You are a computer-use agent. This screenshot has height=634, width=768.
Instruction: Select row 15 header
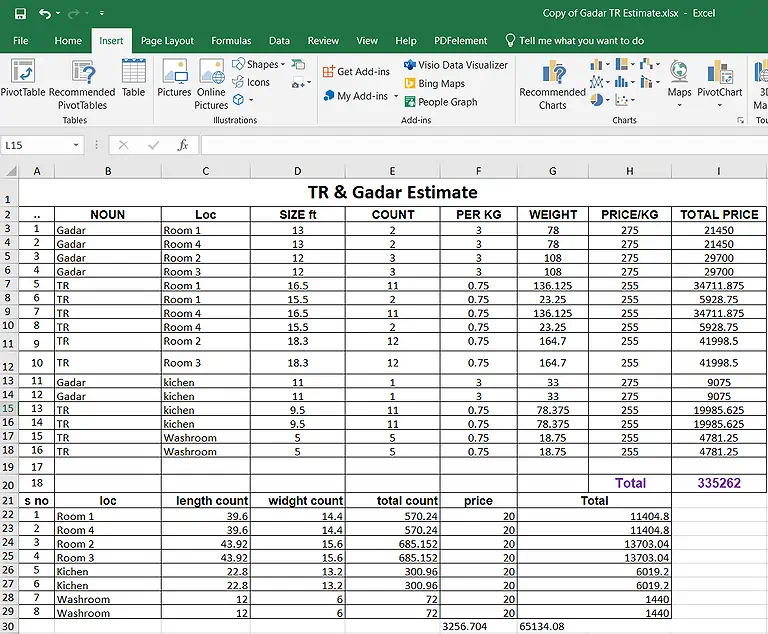(x=8, y=409)
